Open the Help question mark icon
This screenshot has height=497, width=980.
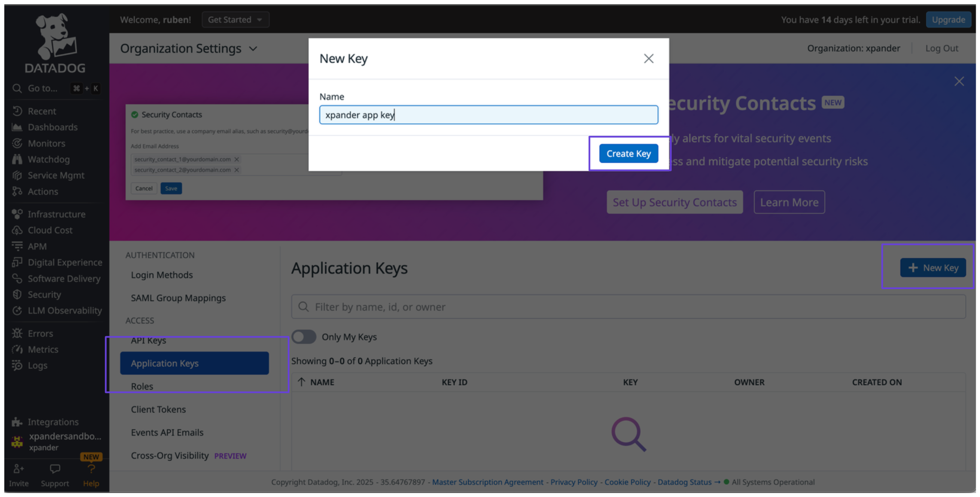click(x=91, y=469)
